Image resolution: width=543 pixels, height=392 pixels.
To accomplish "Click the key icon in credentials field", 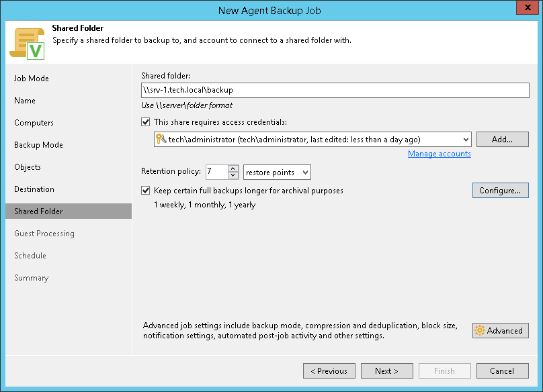I will (161, 139).
